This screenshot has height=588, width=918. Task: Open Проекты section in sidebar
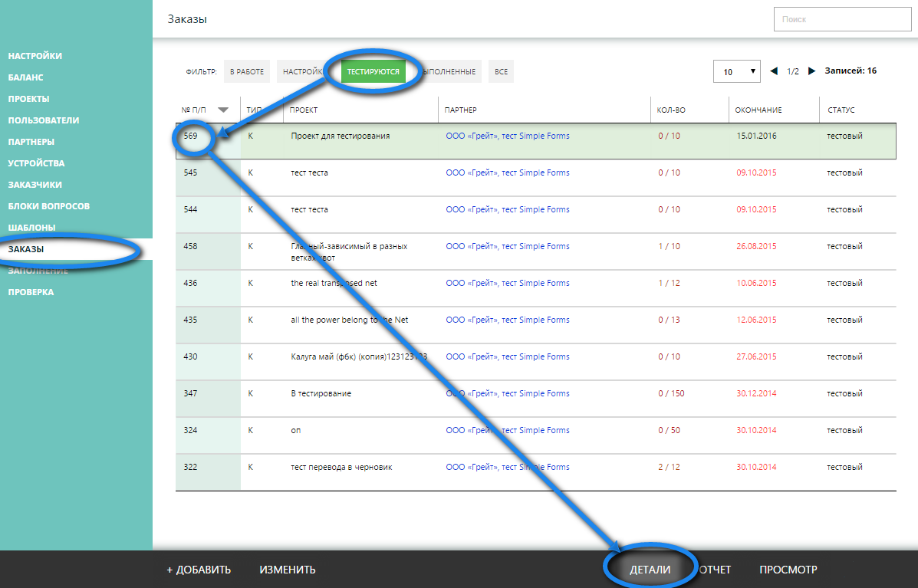(29, 99)
